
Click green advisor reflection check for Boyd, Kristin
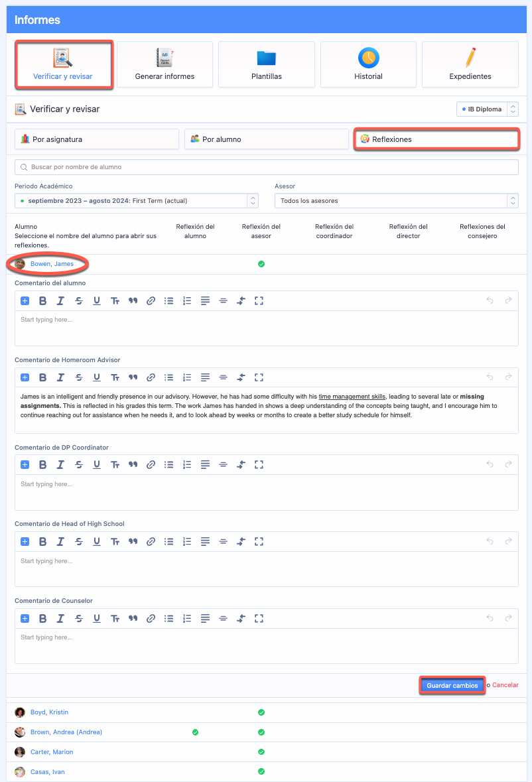tap(261, 712)
